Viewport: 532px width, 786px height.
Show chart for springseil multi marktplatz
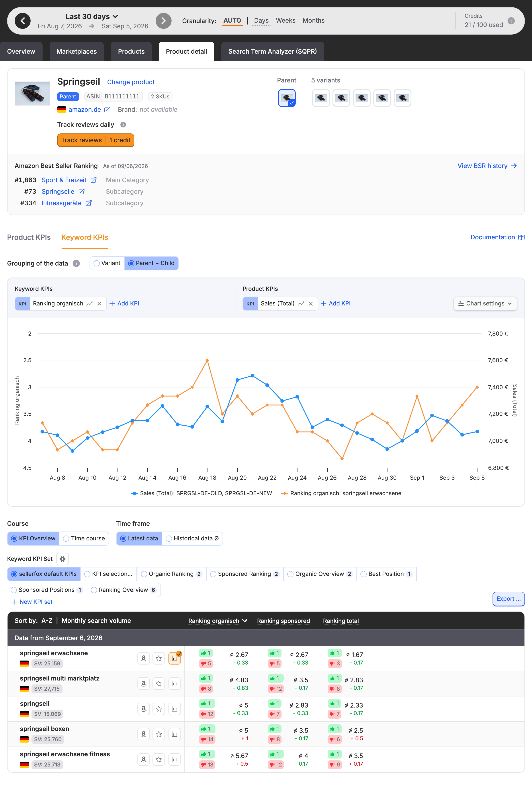click(x=174, y=684)
